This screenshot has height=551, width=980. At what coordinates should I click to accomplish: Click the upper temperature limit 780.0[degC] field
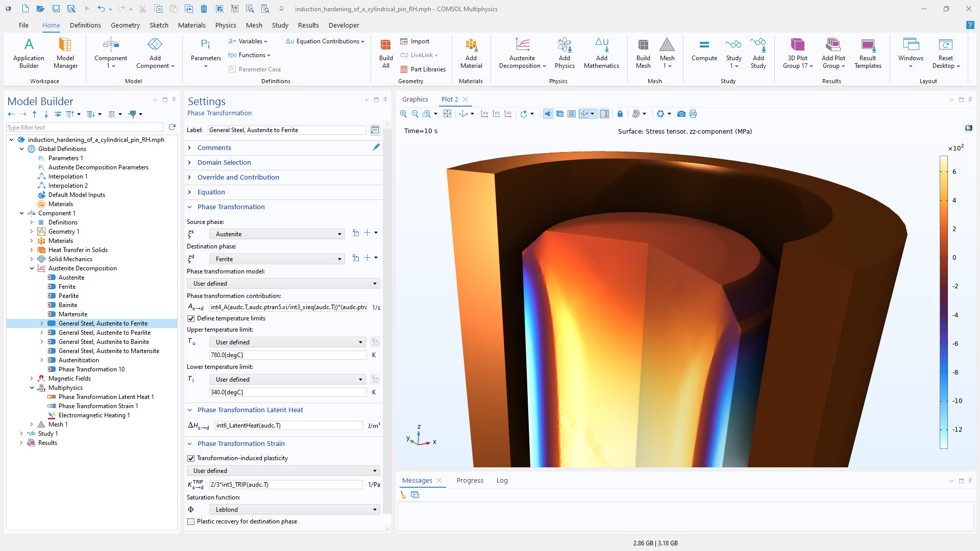coord(287,355)
